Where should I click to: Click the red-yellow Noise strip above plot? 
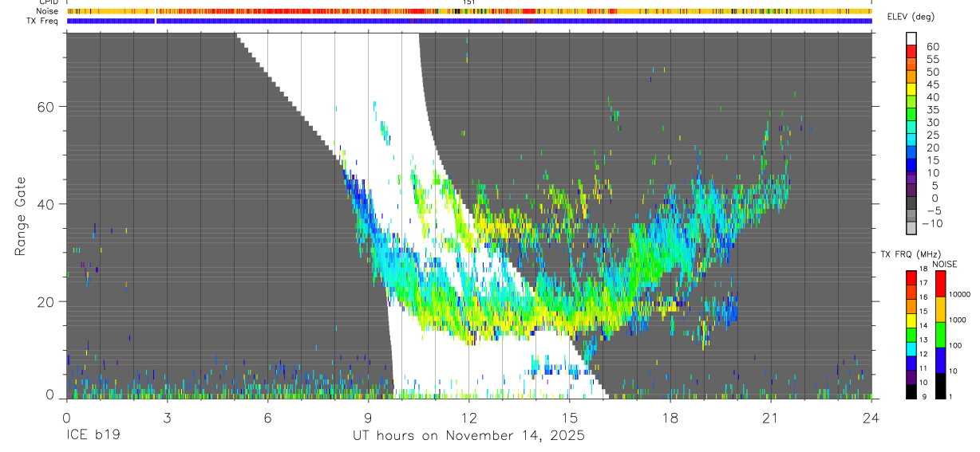click(469, 11)
